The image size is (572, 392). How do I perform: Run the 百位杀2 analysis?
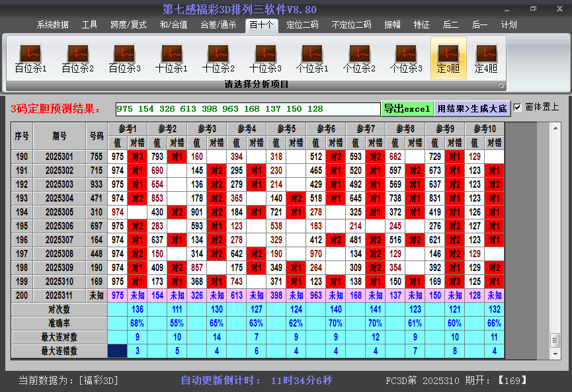coord(77,58)
